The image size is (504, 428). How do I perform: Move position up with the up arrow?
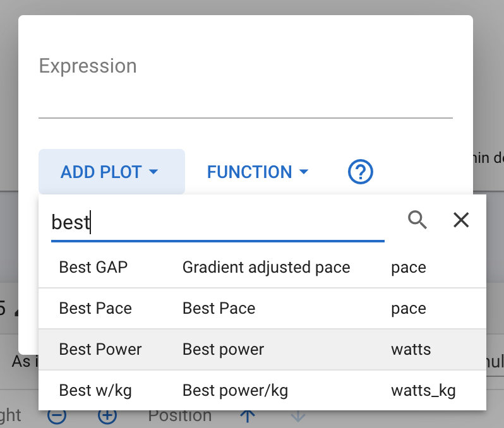(248, 417)
